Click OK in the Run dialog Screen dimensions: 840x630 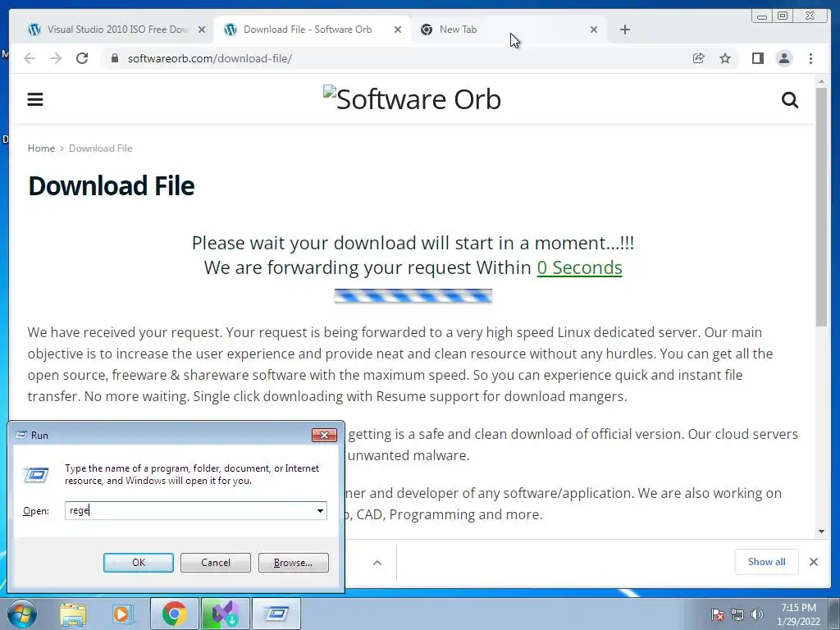(x=138, y=563)
